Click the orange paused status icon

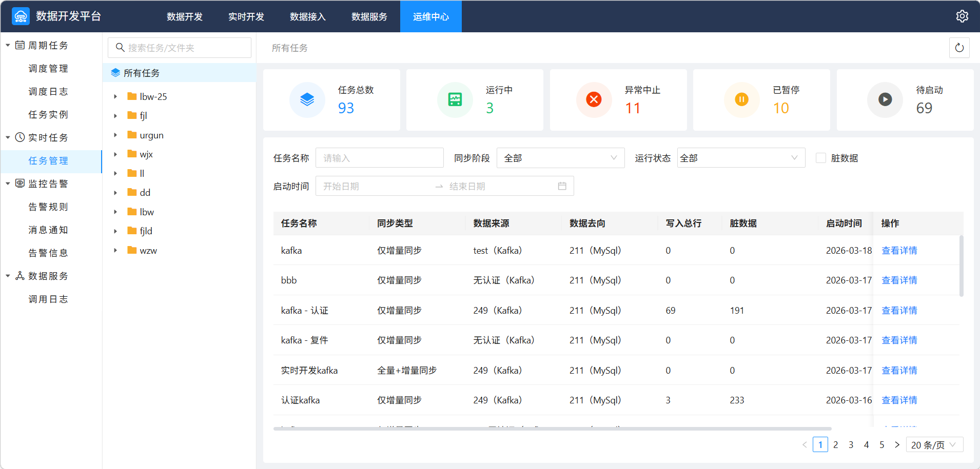tap(741, 99)
